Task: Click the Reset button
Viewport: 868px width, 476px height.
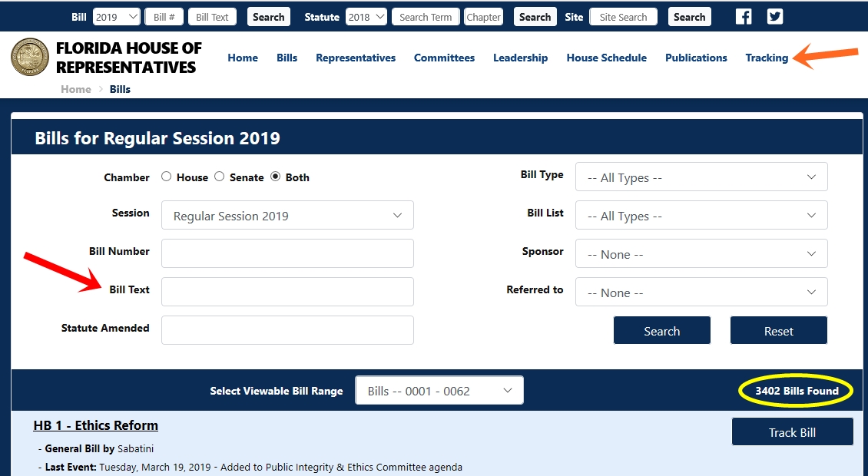Action: pyautogui.click(x=778, y=330)
